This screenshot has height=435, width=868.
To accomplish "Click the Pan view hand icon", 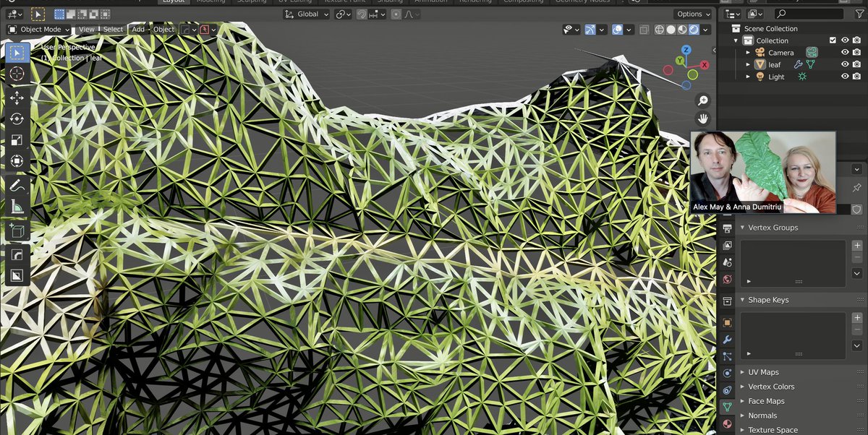I will tap(702, 119).
